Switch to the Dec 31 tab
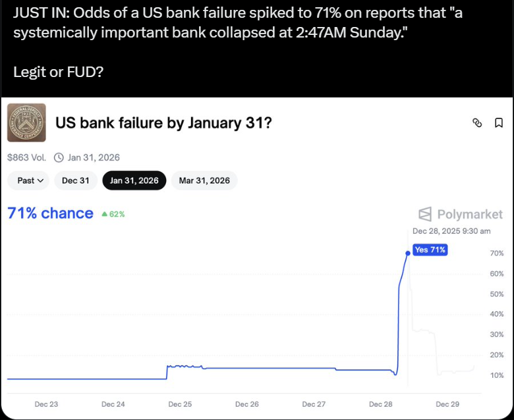 [76, 180]
